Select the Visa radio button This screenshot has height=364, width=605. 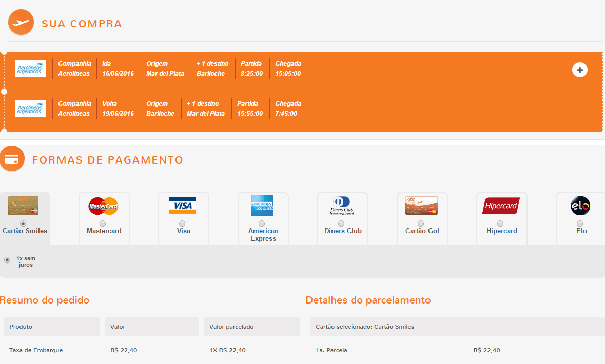point(182,224)
